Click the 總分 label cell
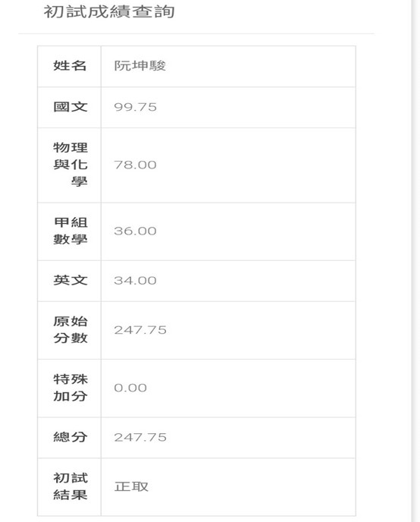Screen dimensions: 420x522 point(70,438)
